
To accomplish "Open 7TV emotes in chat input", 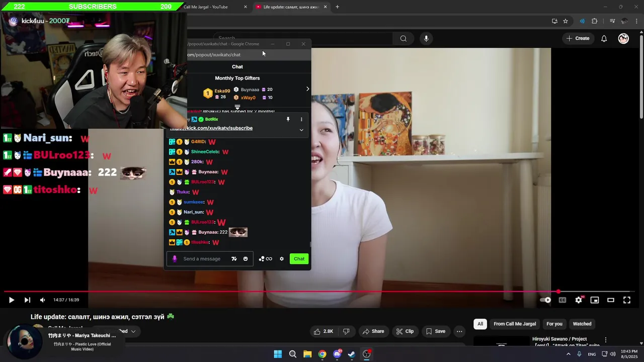I will [234, 259].
